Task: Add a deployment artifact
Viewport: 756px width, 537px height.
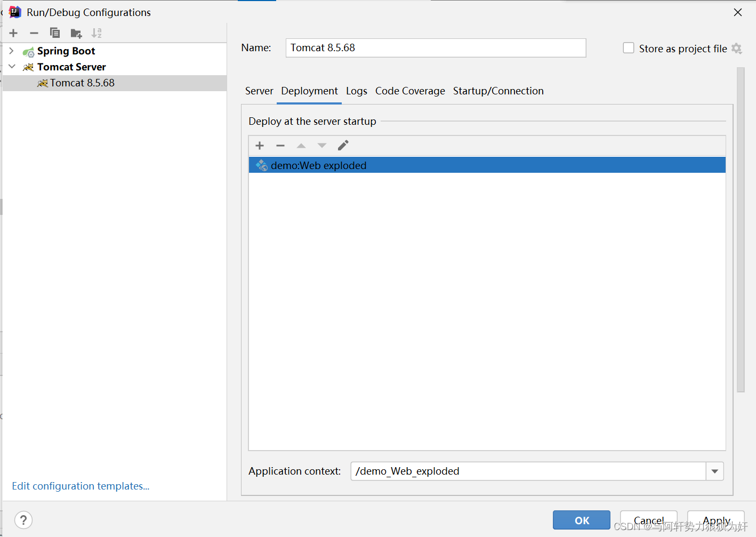Action: 259,145
